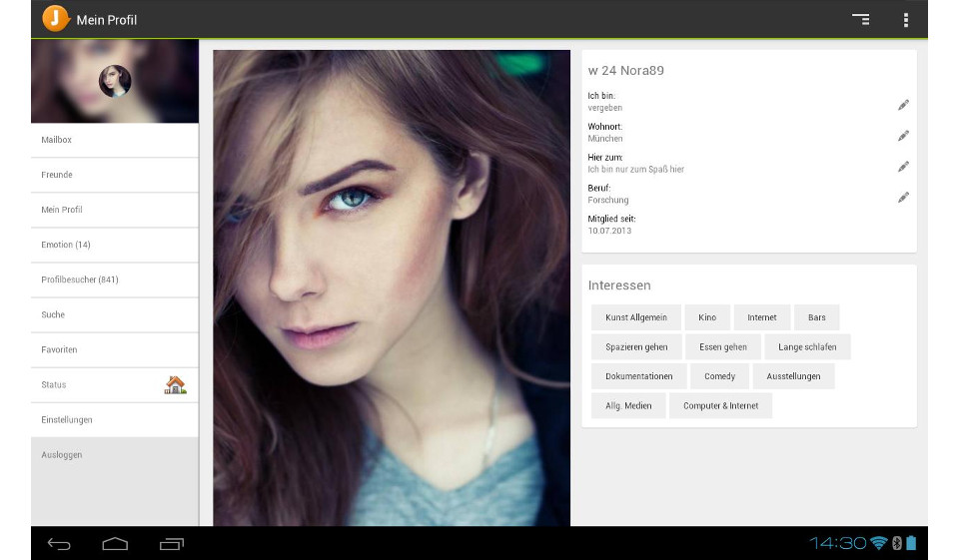Open the sort list icon in top bar
Screen dimensions: 959x560
point(860,20)
